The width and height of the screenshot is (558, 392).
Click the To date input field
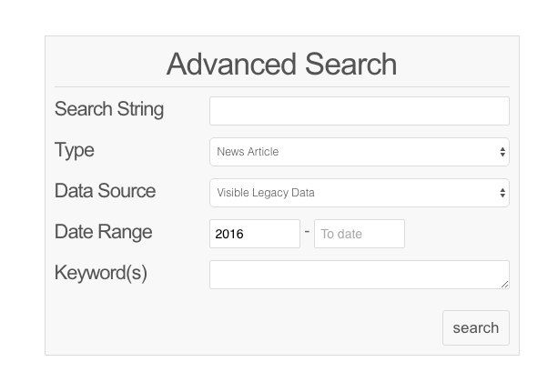[x=359, y=234]
